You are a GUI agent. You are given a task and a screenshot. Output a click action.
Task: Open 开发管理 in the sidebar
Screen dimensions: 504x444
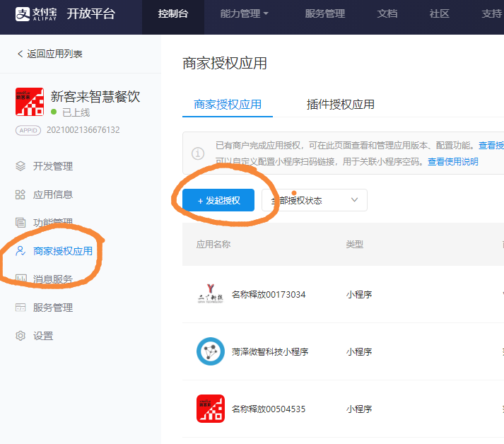coord(53,166)
